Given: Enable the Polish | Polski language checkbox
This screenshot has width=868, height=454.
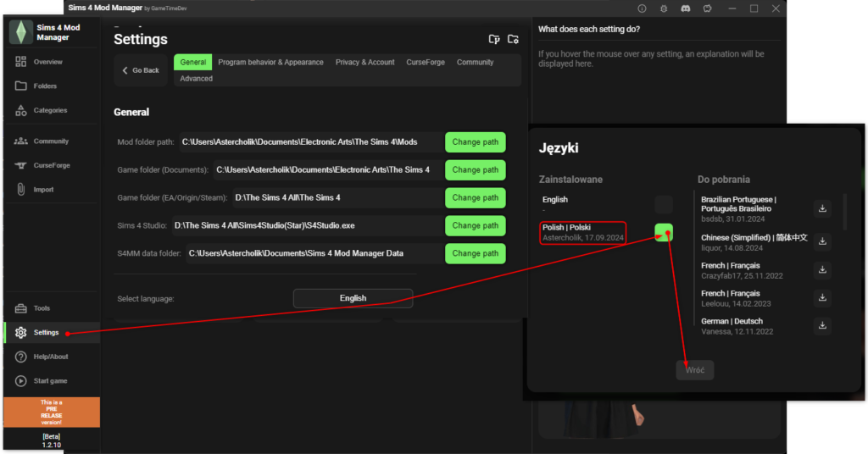Looking at the screenshot, I should click(x=664, y=232).
